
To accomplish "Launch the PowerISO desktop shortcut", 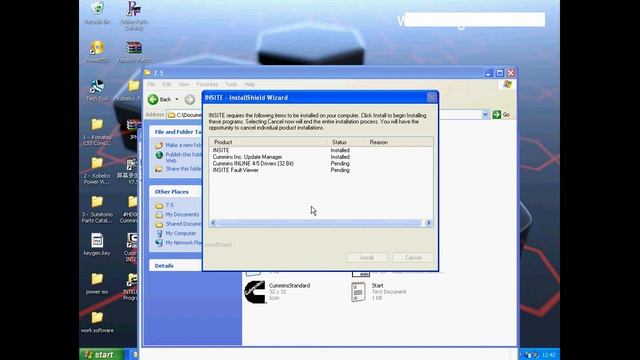I will tap(97, 51).
